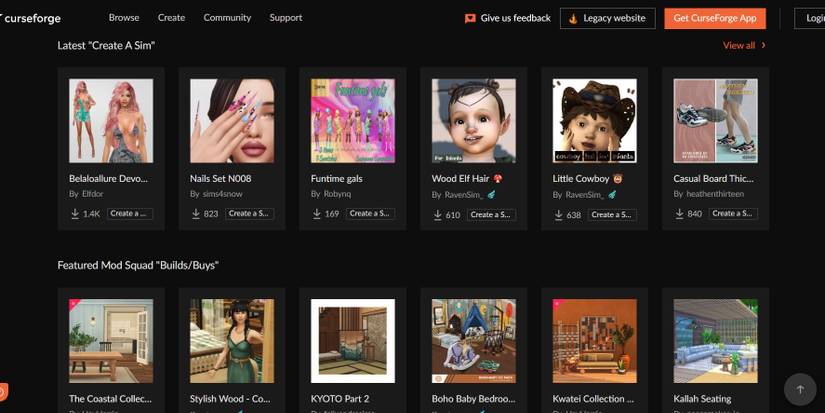Screen dimensions: 825x413
Task: Open Boho Baby Bedroom thumbnail
Action: point(474,341)
